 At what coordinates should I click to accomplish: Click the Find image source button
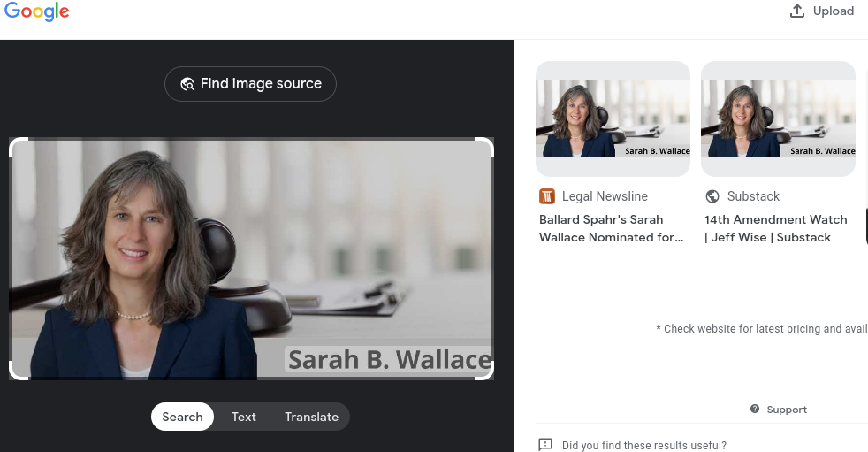coord(250,84)
